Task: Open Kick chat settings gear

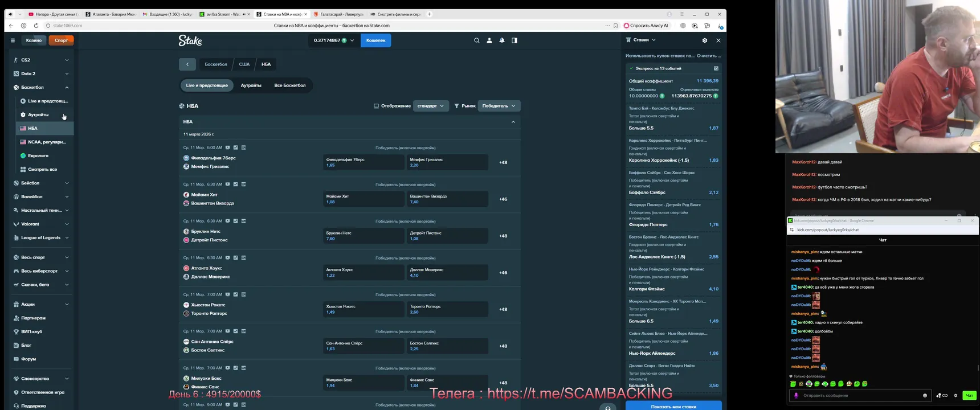Action: (955, 395)
